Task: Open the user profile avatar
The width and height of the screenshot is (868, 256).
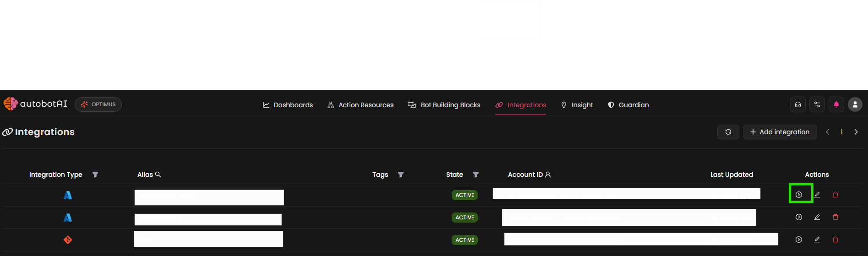Action: click(855, 104)
